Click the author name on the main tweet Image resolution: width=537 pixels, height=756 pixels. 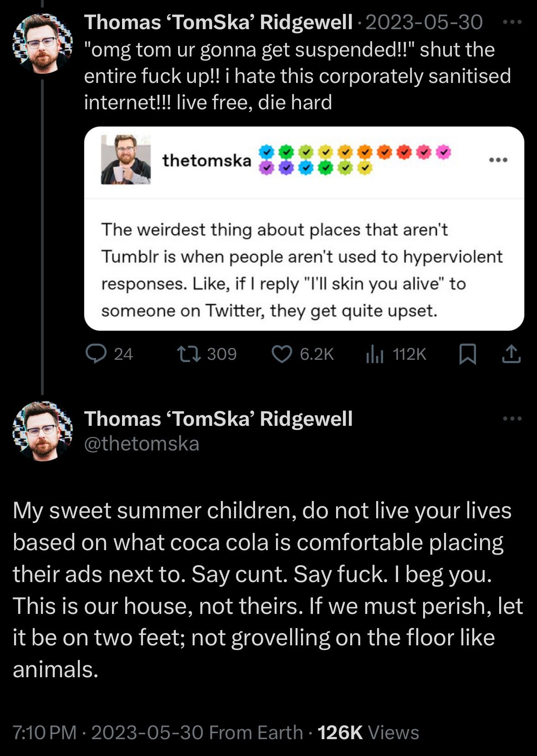[218, 419]
